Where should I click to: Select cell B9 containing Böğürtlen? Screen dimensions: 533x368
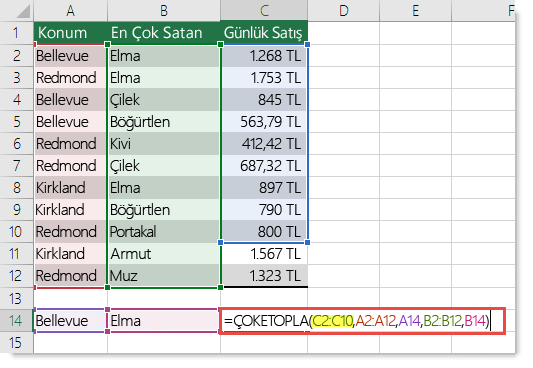pos(164,210)
